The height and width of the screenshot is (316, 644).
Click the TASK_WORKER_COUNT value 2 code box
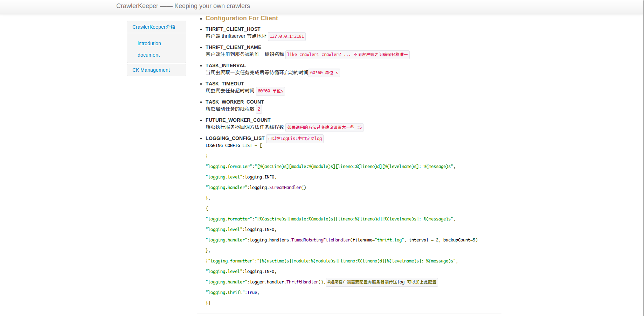(259, 109)
